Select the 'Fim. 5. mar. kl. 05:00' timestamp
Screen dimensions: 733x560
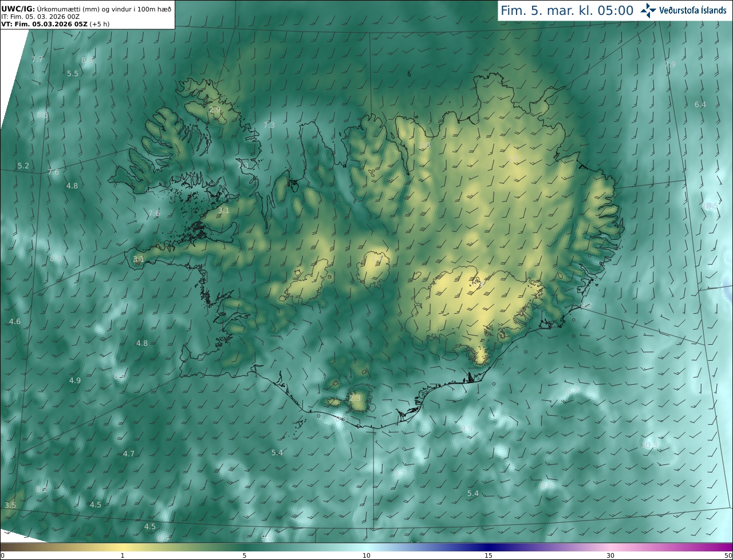(x=567, y=10)
